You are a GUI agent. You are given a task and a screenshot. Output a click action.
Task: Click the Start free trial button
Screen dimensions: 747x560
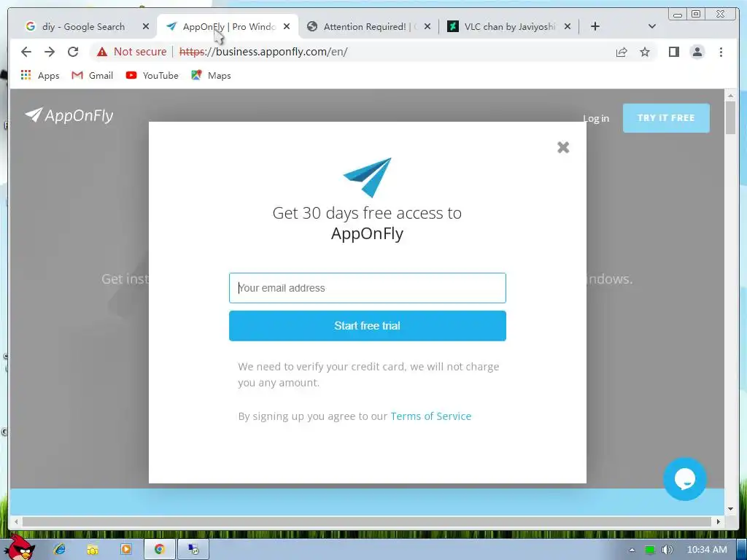point(368,326)
